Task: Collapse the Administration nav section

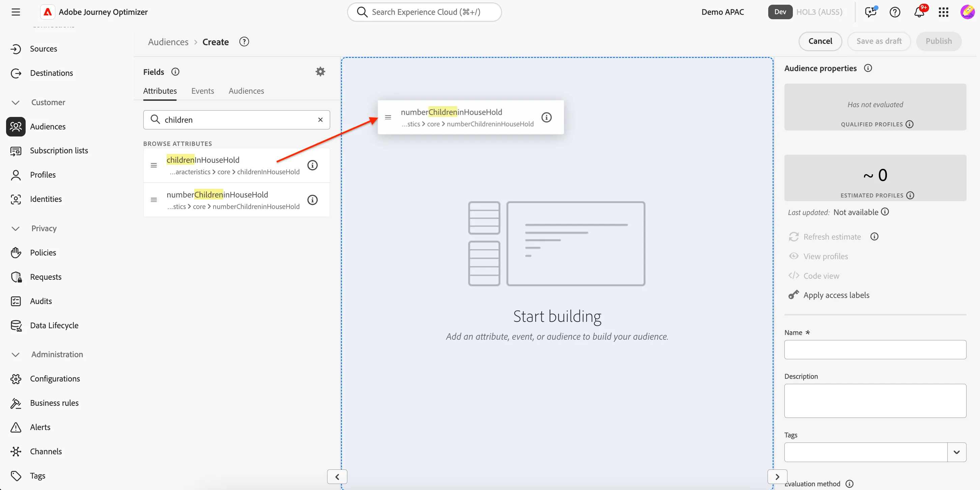Action: (15, 355)
